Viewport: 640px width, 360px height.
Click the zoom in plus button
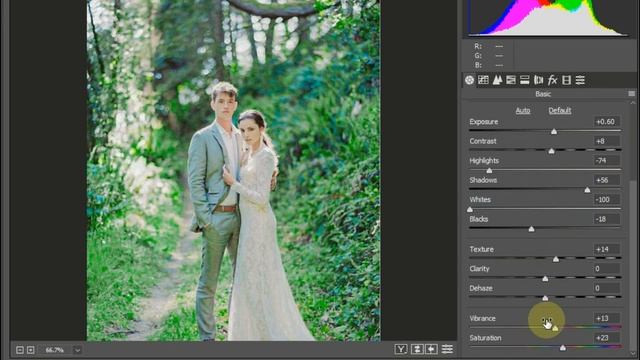click(x=31, y=350)
